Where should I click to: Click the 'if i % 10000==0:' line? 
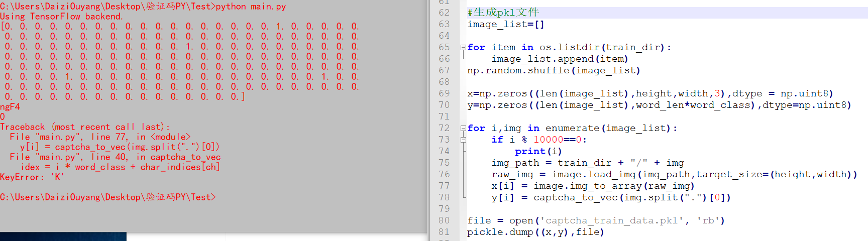[539, 140]
